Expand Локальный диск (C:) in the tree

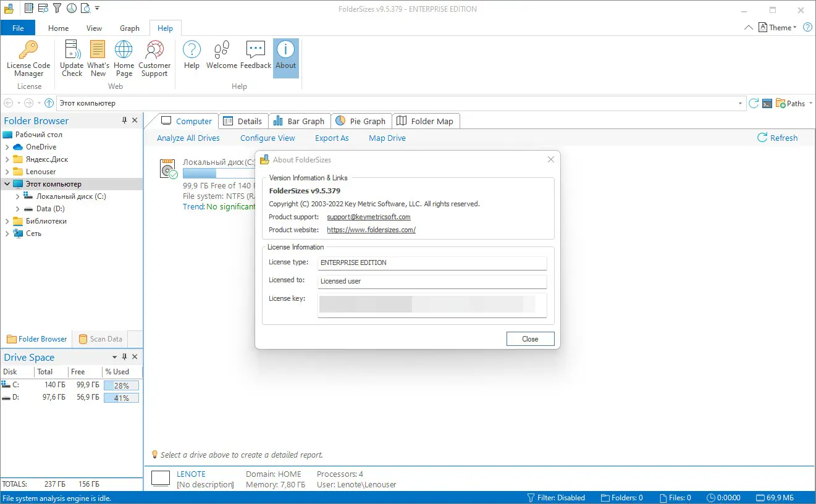tap(18, 196)
